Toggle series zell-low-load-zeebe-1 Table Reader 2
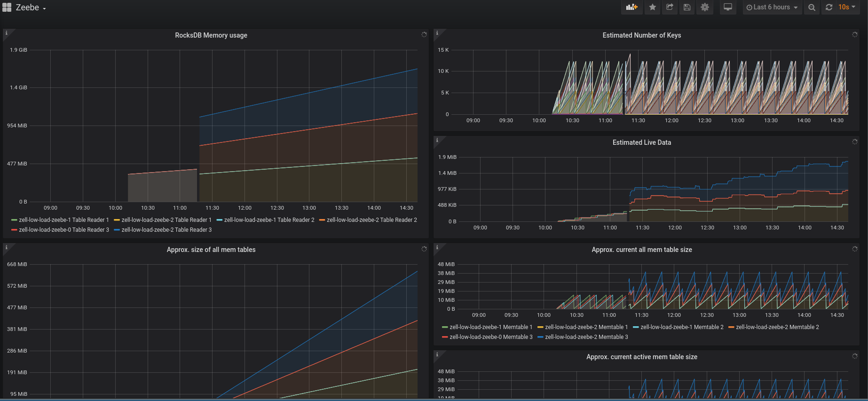 (269, 220)
